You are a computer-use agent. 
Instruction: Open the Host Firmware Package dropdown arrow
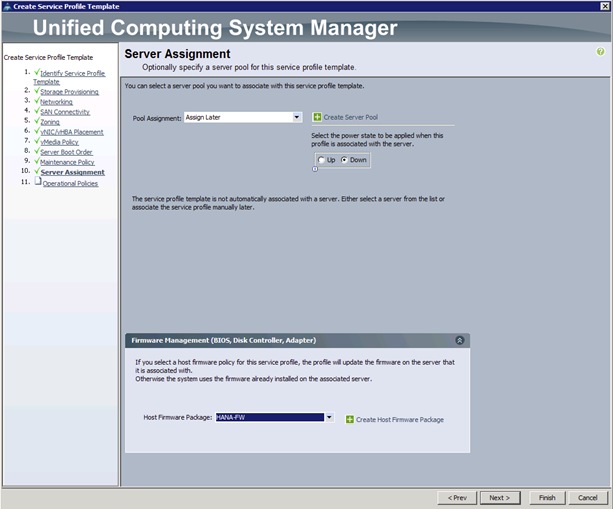329,417
